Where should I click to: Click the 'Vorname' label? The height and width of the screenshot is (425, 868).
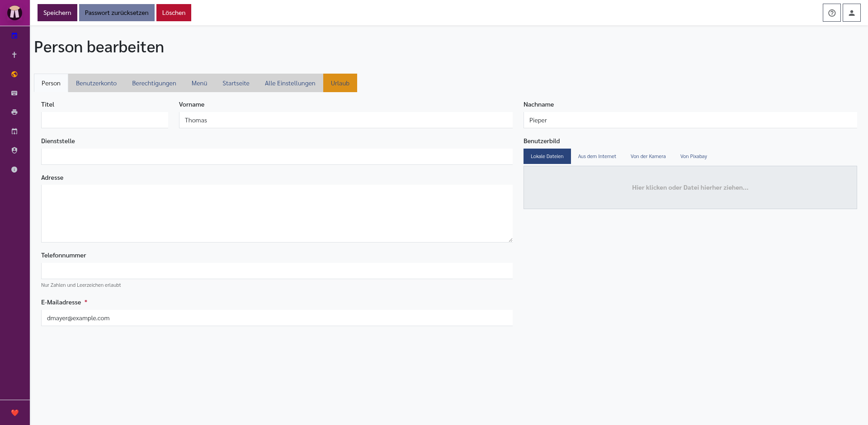coord(192,104)
